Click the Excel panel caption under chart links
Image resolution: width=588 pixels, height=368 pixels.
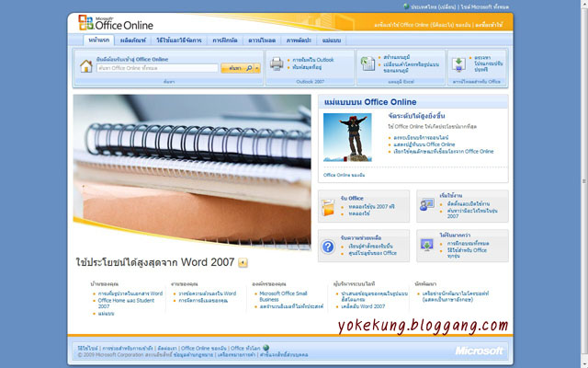[401, 82]
